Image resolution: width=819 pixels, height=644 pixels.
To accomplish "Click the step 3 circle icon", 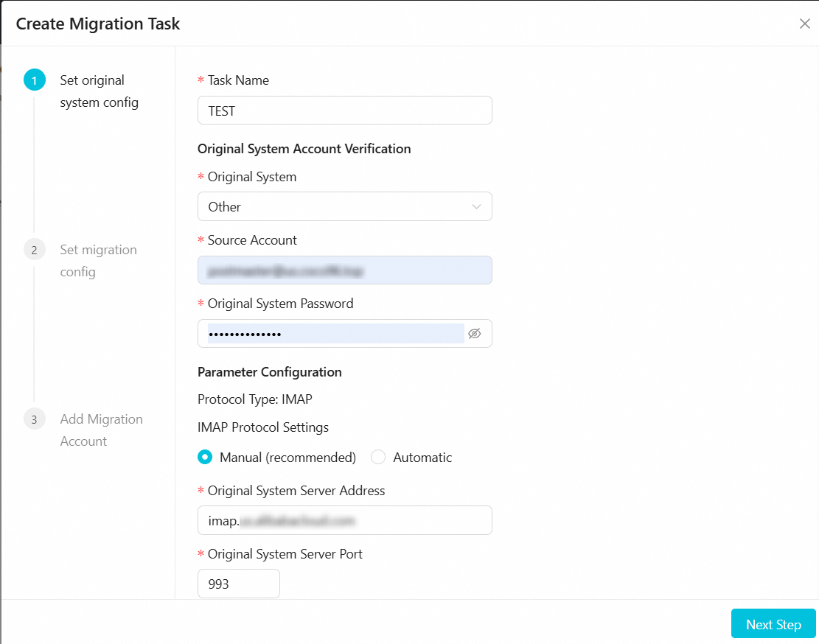I will (x=34, y=419).
